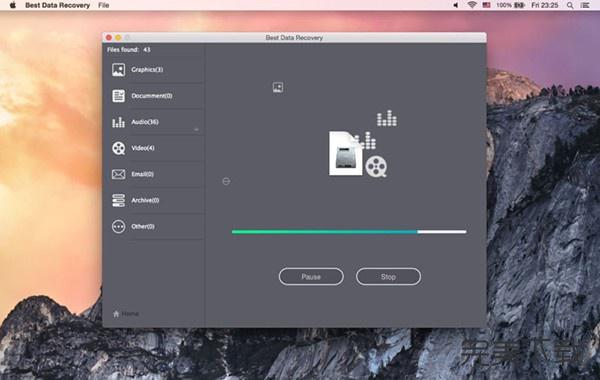Click the clock showing Fri 23:25
Screen dimensions: 600x380
click(x=545, y=5)
